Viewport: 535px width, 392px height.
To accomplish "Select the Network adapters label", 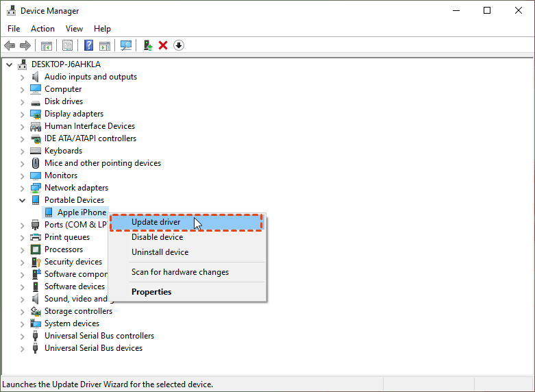I will pyautogui.click(x=77, y=188).
